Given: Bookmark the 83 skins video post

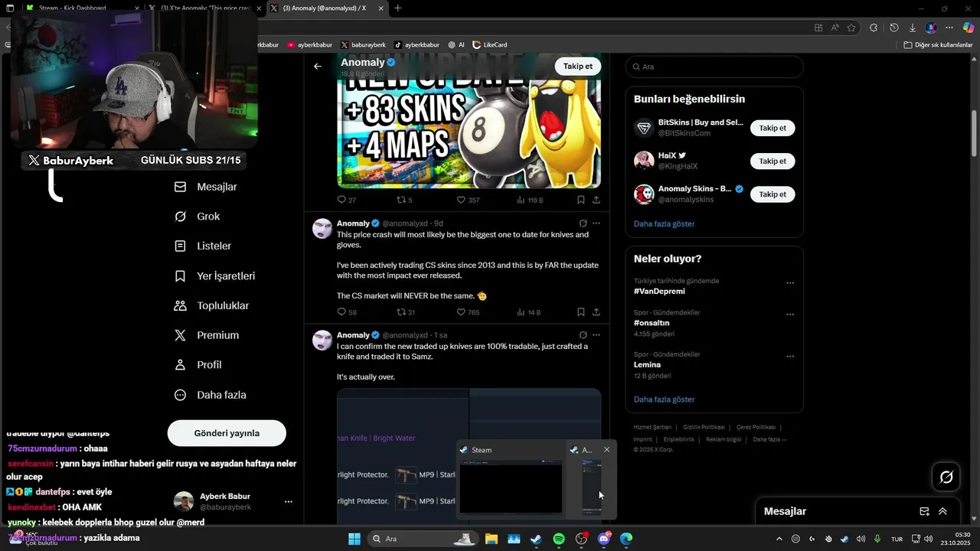Looking at the screenshot, I should pyautogui.click(x=581, y=200).
